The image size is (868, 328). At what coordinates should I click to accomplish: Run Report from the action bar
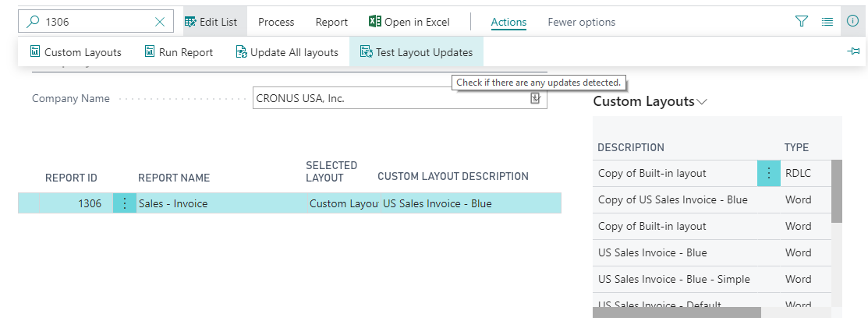coord(179,52)
